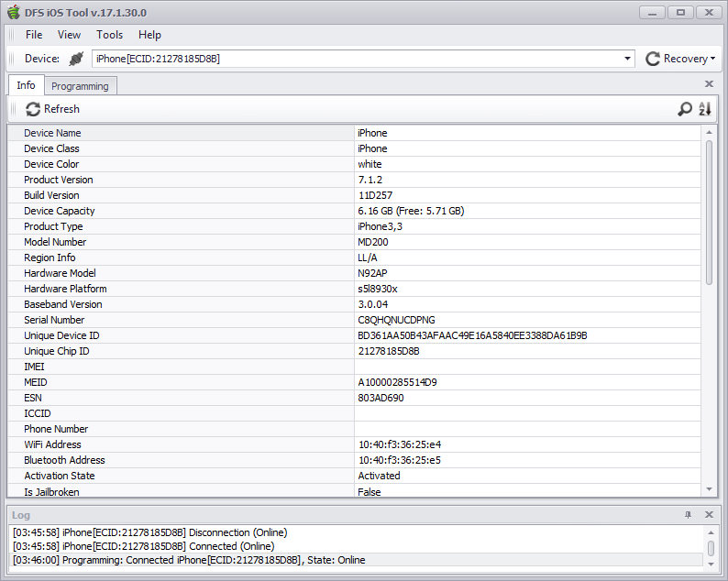Open the search magnifier in Info toolbar
The image size is (728, 581).
(x=685, y=109)
